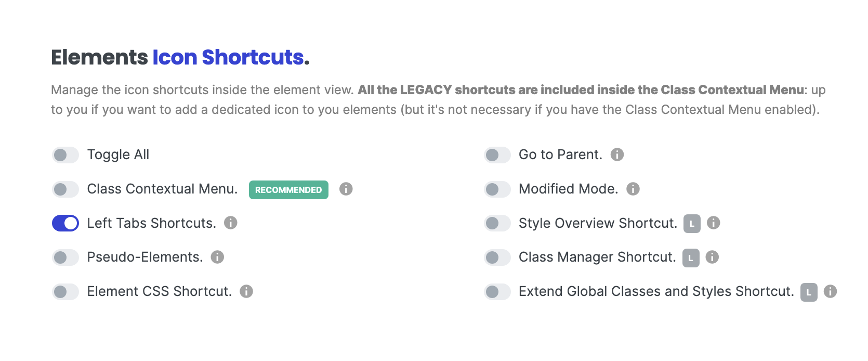Toggle Extend Global Classes and Styles Shortcut
The image size is (868, 361).
tap(497, 292)
